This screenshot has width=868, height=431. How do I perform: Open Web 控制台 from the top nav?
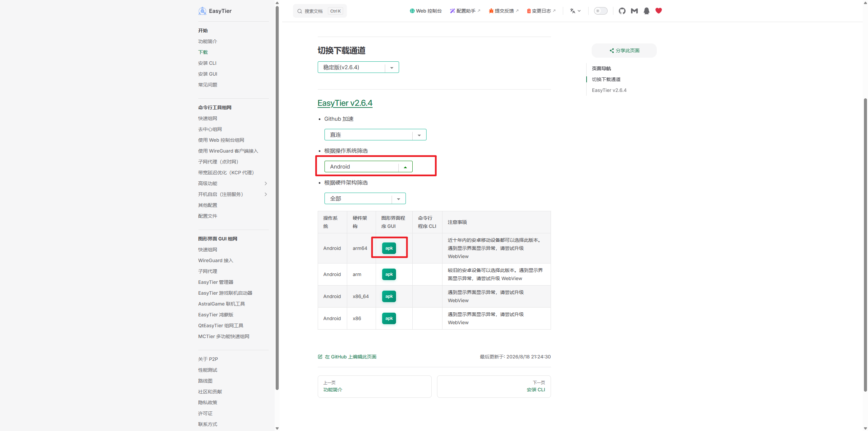click(x=426, y=11)
